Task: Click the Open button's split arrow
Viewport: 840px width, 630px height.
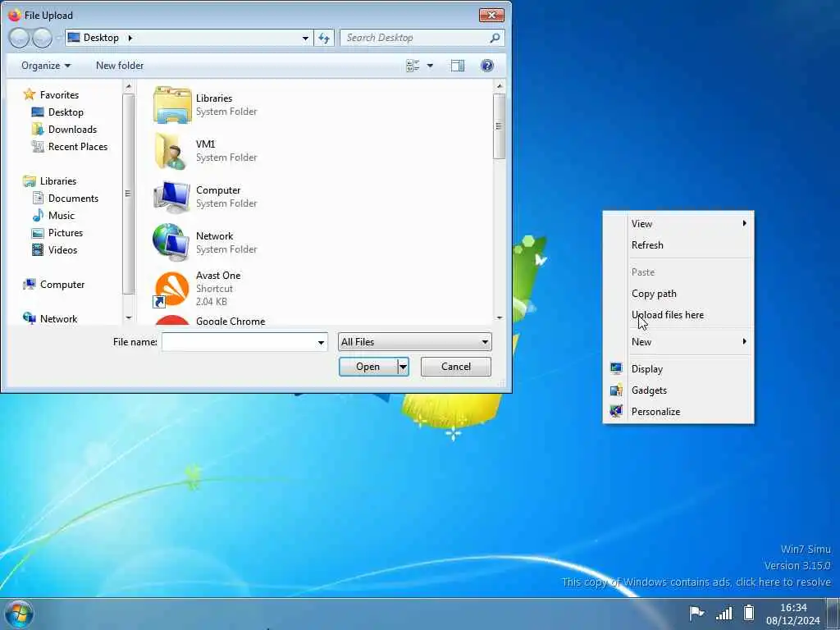Action: coord(403,367)
